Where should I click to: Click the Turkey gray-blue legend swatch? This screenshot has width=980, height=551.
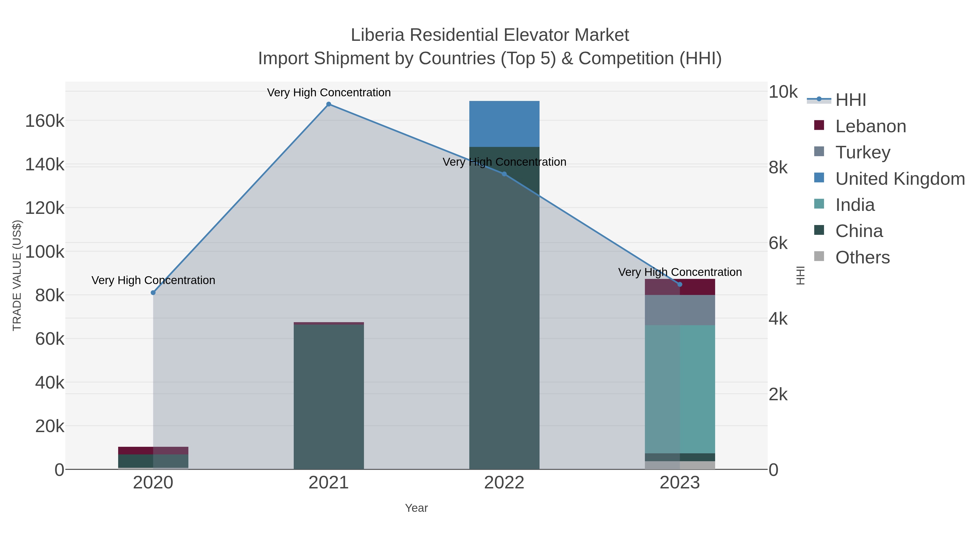point(819,151)
